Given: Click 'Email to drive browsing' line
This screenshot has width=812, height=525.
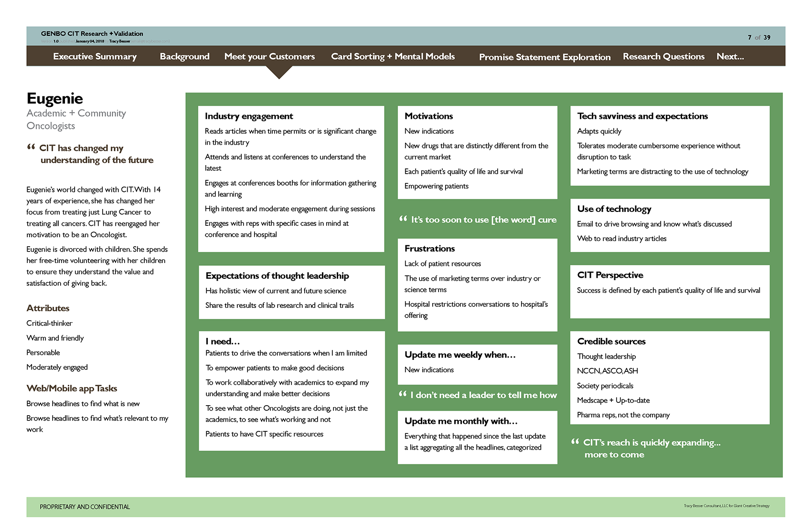Looking at the screenshot, I should click(x=654, y=224).
